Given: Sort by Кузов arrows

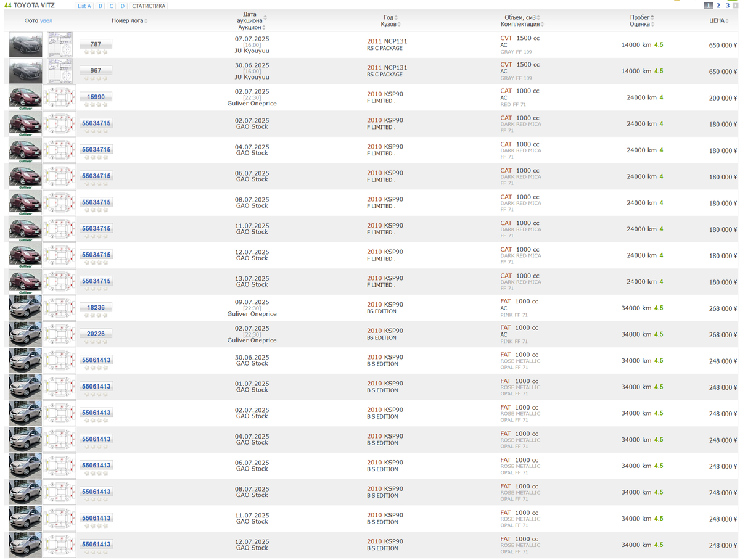Looking at the screenshot, I should tap(399, 25).
